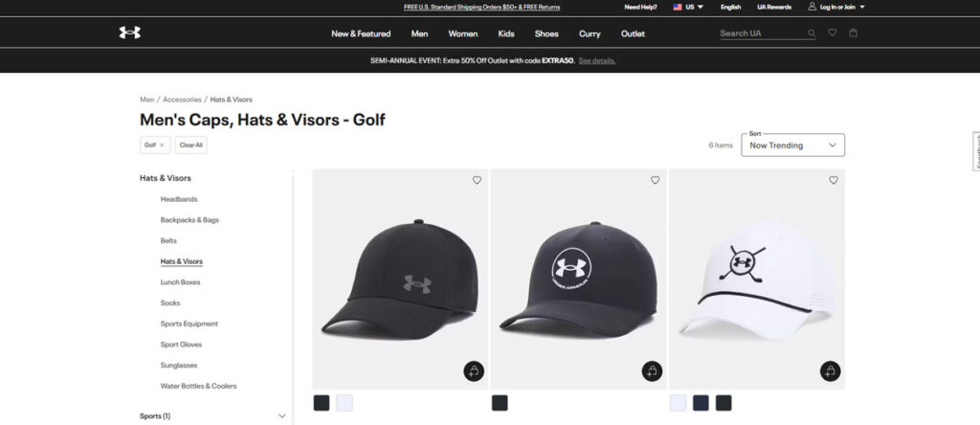The width and height of the screenshot is (980, 425).
Task: Quick-add the middle circle-logo cap
Action: click(652, 371)
